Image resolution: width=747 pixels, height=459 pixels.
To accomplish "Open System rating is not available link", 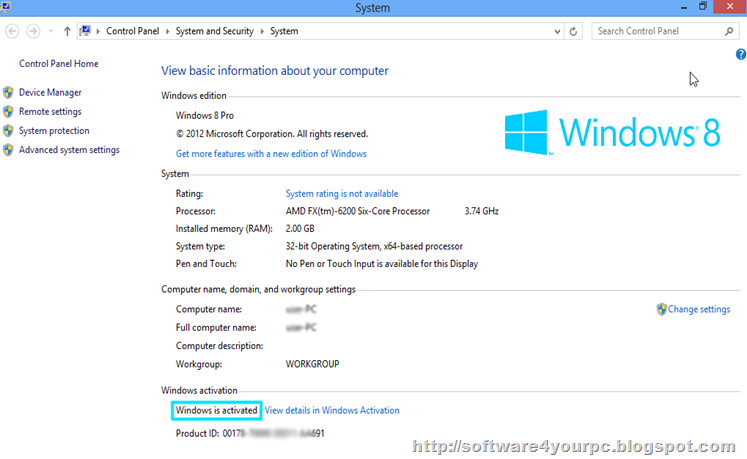I will click(x=342, y=194).
